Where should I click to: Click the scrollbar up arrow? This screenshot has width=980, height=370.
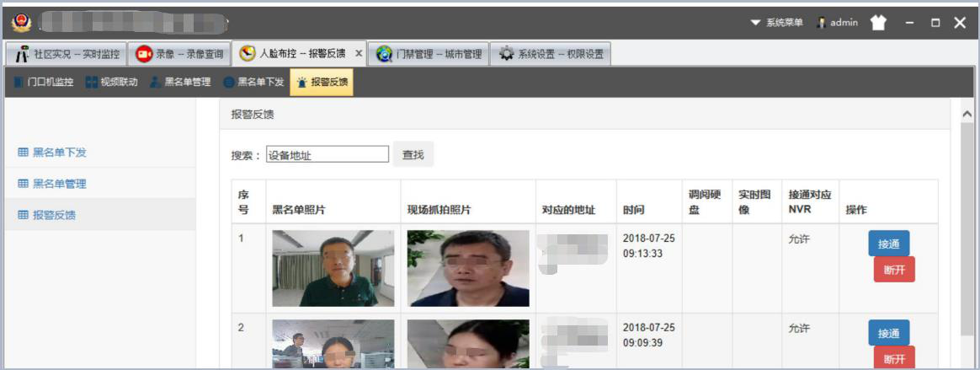(x=967, y=114)
